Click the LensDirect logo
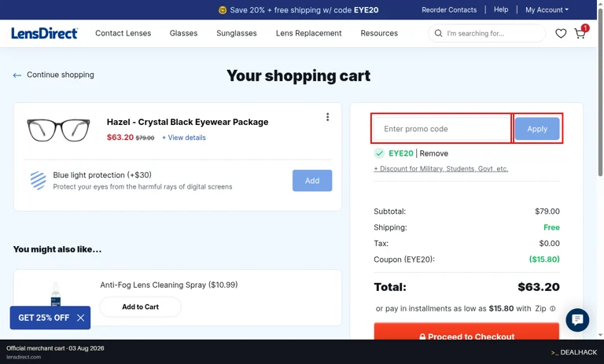The image size is (604, 364). 44,34
